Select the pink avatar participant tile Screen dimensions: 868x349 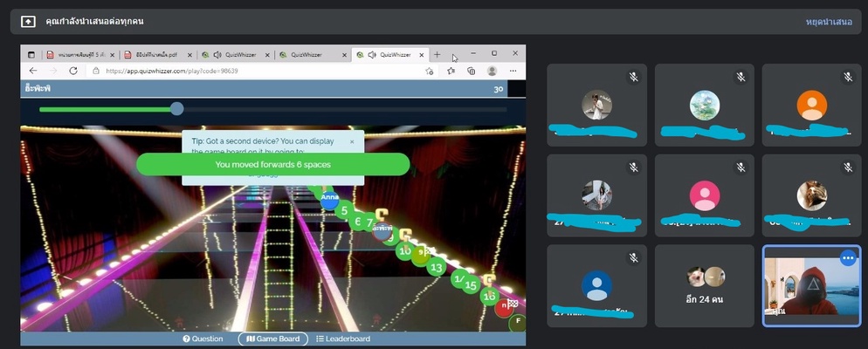[704, 195]
